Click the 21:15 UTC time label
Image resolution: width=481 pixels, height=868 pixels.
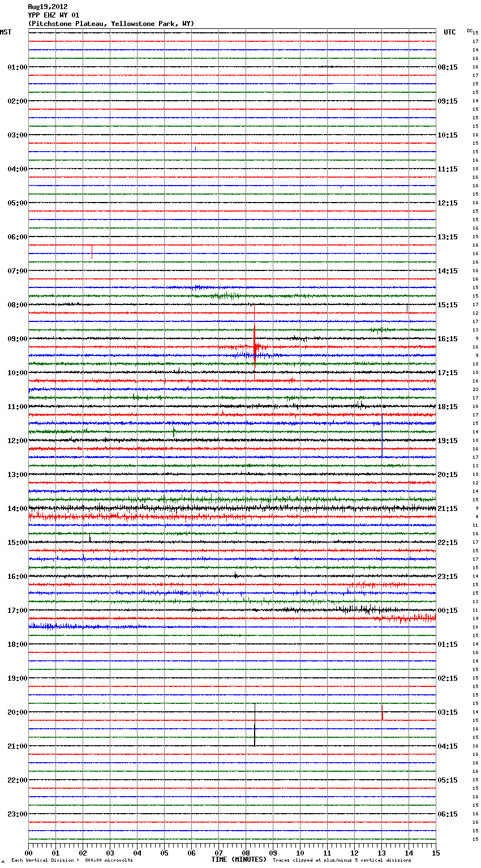tap(448, 509)
